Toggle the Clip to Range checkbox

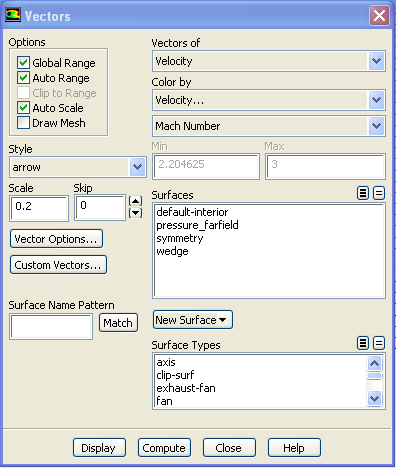pyautogui.click(x=23, y=93)
